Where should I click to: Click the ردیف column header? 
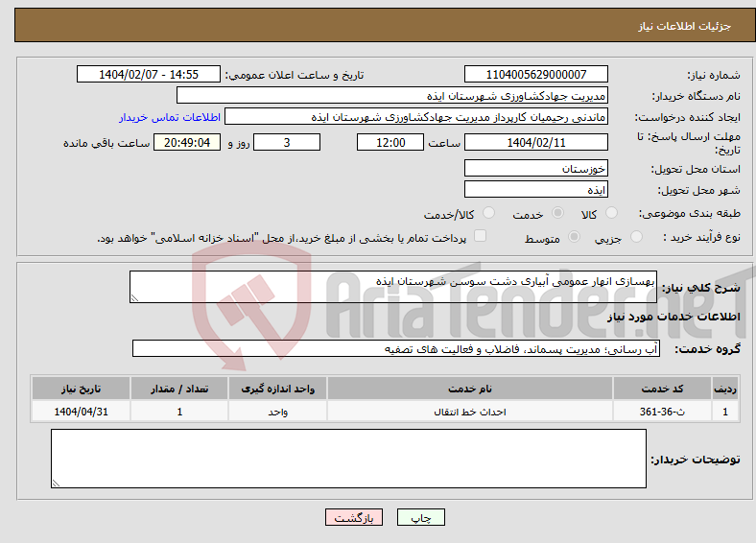(725, 389)
